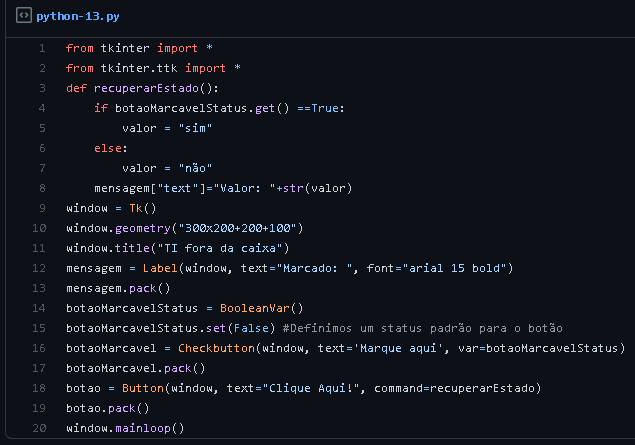This screenshot has width=635, height=445.
Task: Click the "300x200+200+100" geometry string
Action: (238, 228)
